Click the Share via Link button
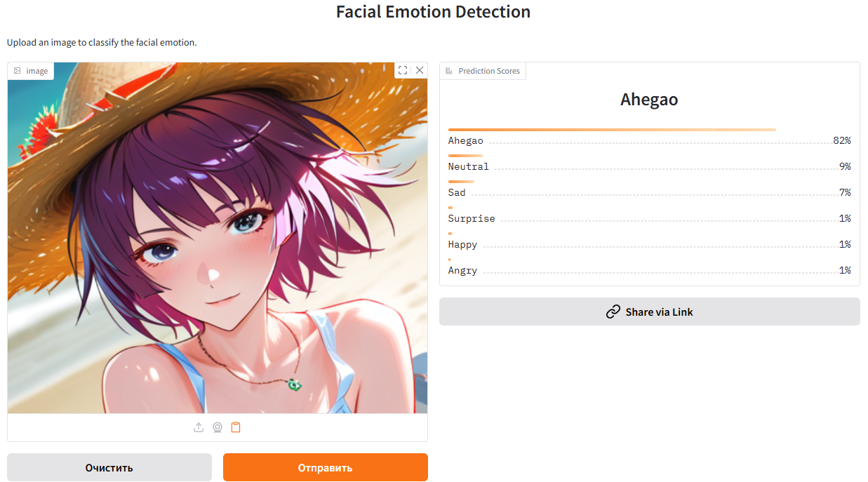This screenshot has height=482, width=868. click(x=650, y=312)
